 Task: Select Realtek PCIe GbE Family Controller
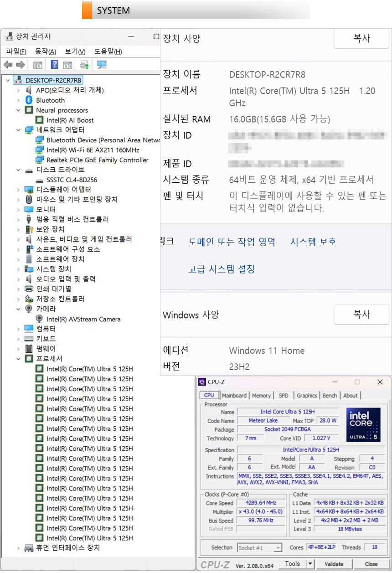click(x=97, y=160)
